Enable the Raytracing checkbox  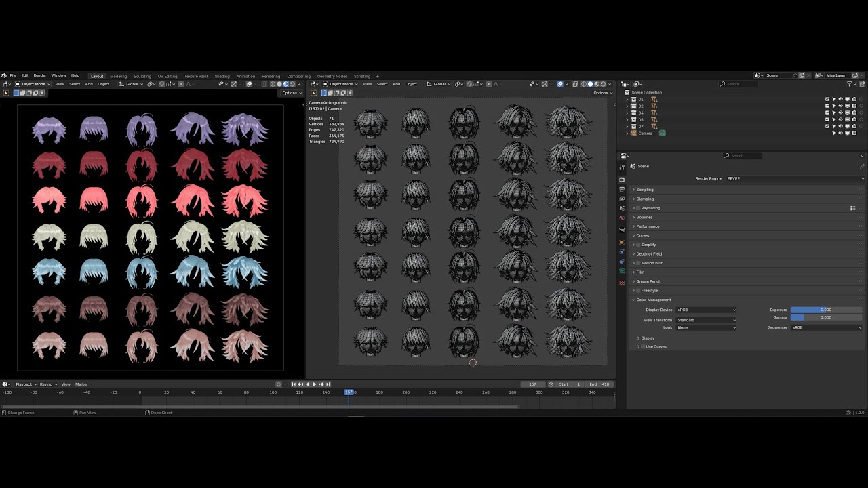point(638,208)
